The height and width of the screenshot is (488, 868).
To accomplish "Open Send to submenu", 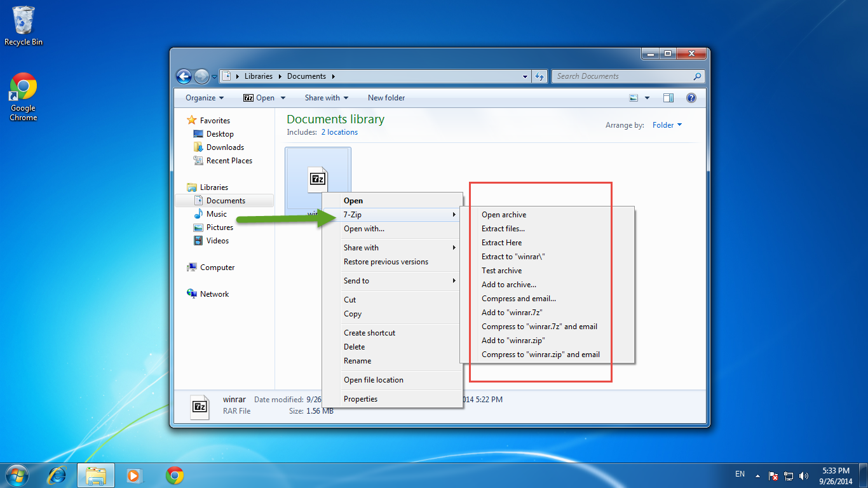I will tap(392, 281).
